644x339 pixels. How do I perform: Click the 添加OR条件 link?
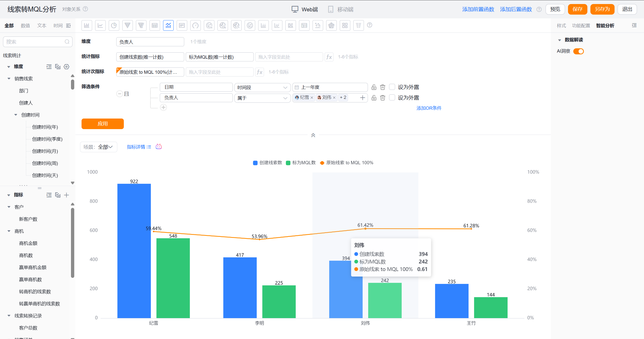coord(429,108)
